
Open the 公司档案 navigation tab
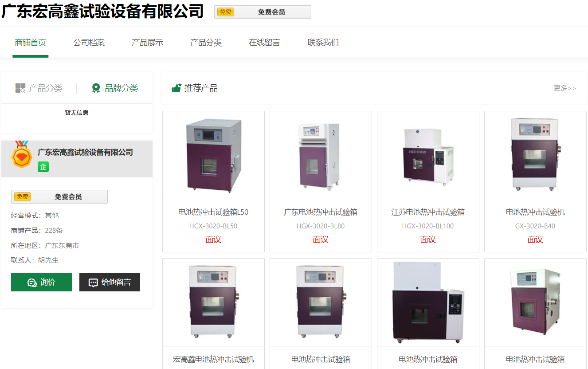click(x=89, y=43)
